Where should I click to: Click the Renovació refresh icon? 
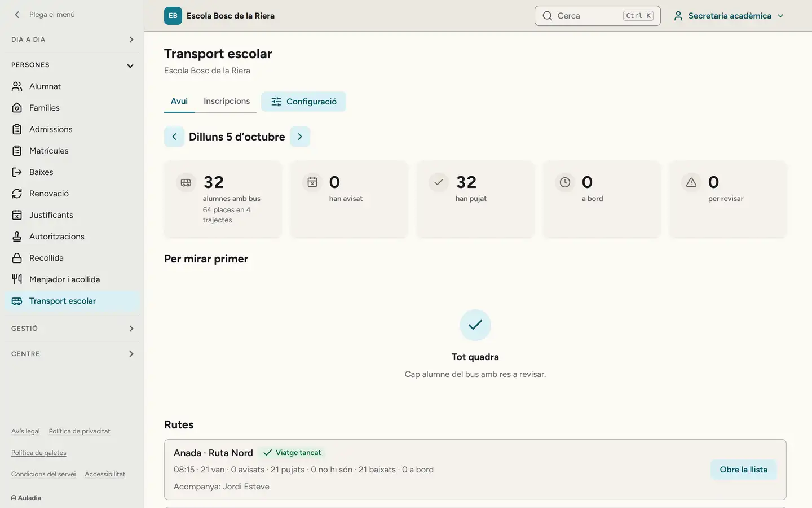[17, 194]
